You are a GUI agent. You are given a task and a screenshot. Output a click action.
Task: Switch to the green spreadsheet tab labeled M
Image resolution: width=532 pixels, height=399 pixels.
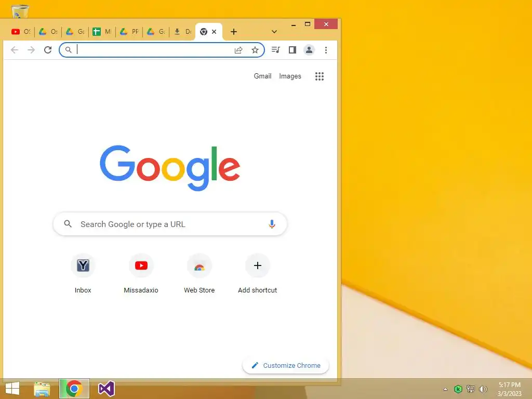(x=102, y=32)
